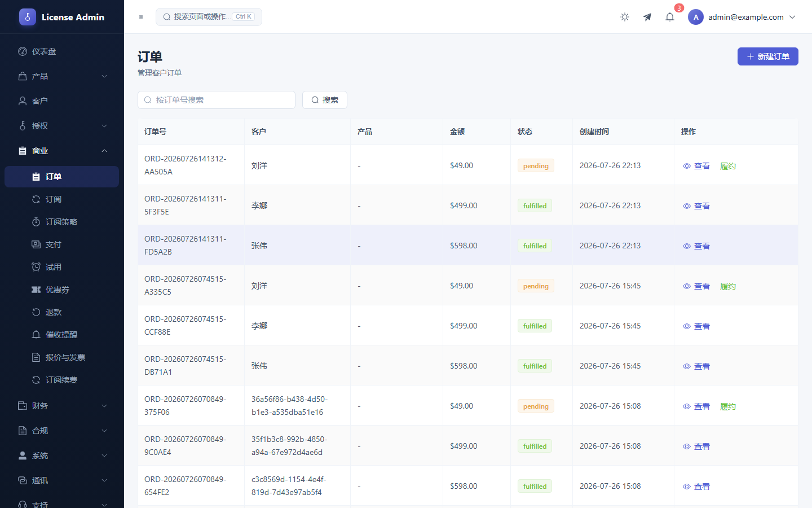Open 订阅 in the sidebar submenu
This screenshot has width=812, height=508.
(x=62, y=199)
